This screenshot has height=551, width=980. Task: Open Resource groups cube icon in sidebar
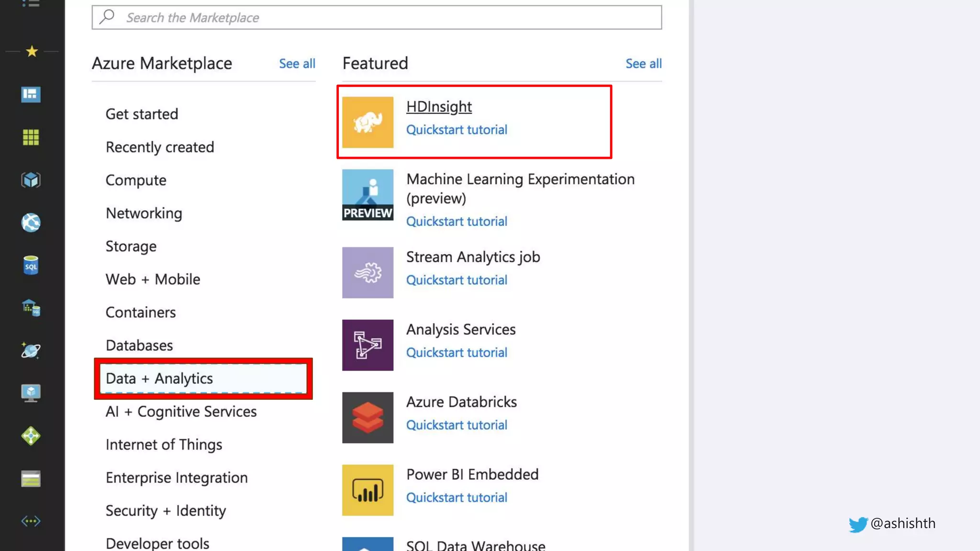coord(31,180)
